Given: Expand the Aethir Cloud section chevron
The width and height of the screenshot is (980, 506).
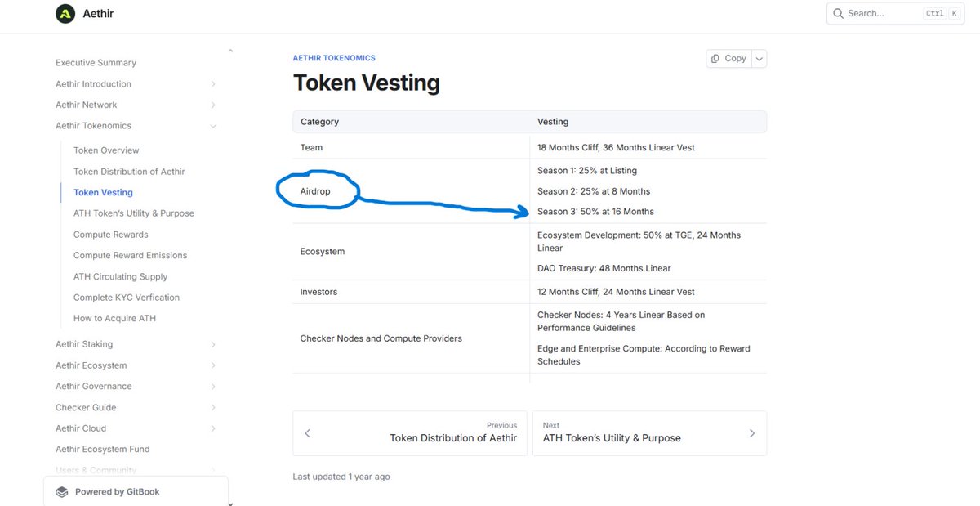Looking at the screenshot, I should (x=213, y=428).
